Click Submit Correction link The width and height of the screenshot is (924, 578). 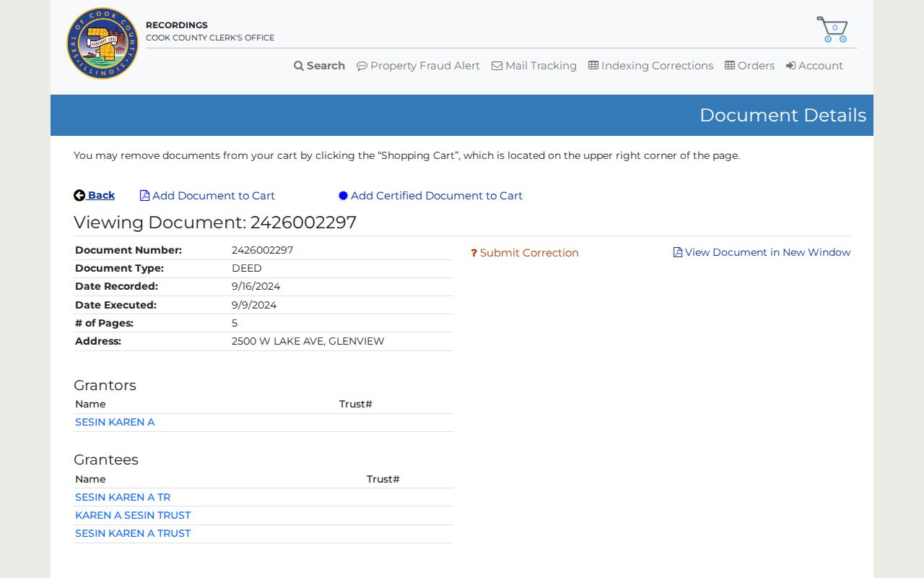(x=525, y=253)
